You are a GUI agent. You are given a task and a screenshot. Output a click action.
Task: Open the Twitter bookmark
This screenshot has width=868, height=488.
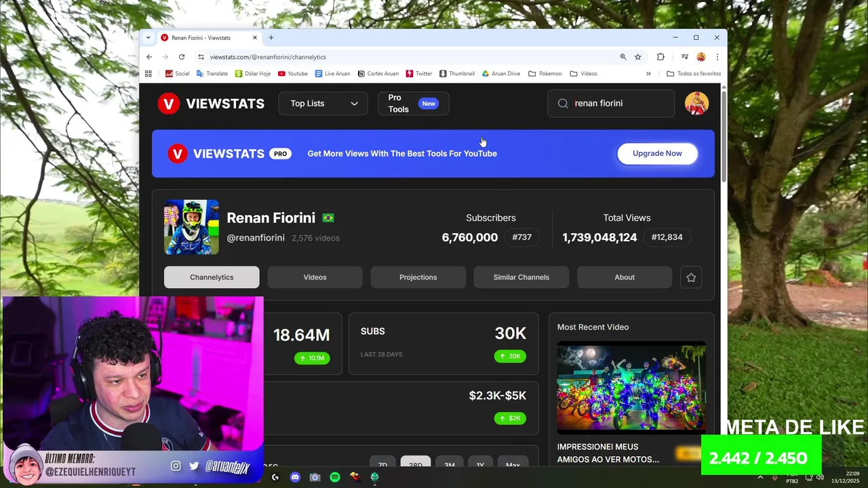coord(419,73)
